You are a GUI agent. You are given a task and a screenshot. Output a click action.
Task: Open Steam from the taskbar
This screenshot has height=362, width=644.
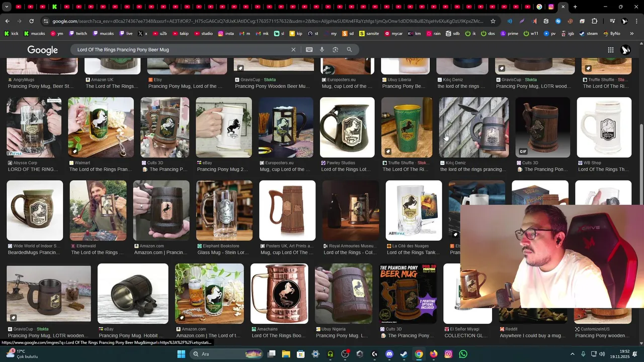404,354
